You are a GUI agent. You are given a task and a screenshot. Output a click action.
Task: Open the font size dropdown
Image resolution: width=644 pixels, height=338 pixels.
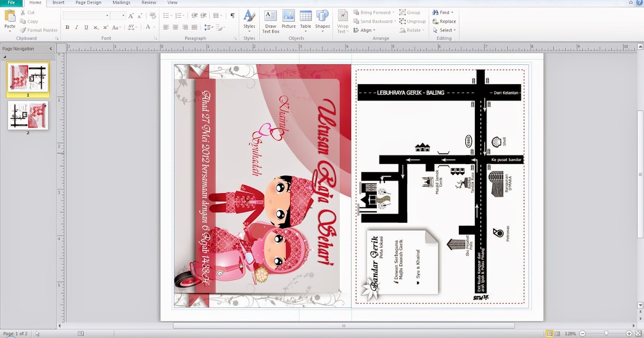(x=123, y=16)
